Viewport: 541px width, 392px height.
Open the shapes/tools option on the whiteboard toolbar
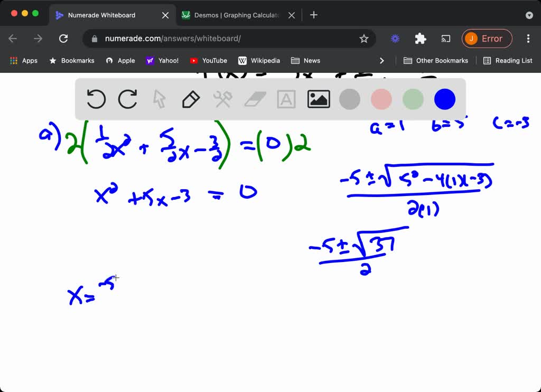point(222,99)
